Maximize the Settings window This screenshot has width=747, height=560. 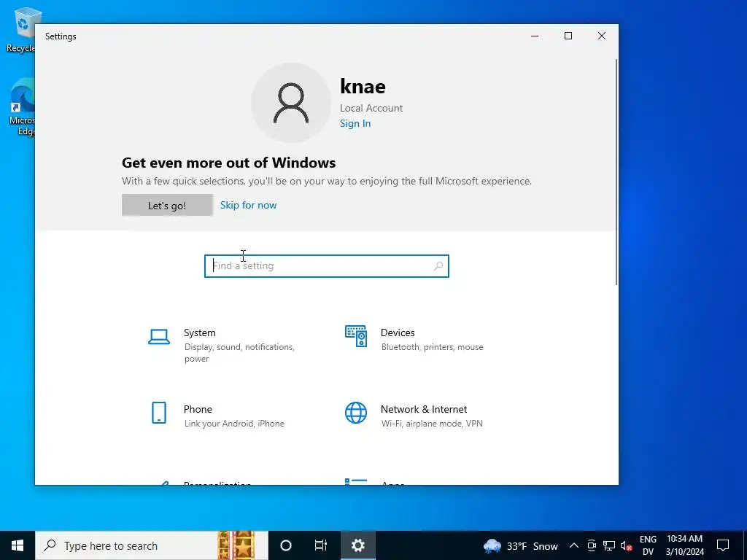(x=568, y=36)
